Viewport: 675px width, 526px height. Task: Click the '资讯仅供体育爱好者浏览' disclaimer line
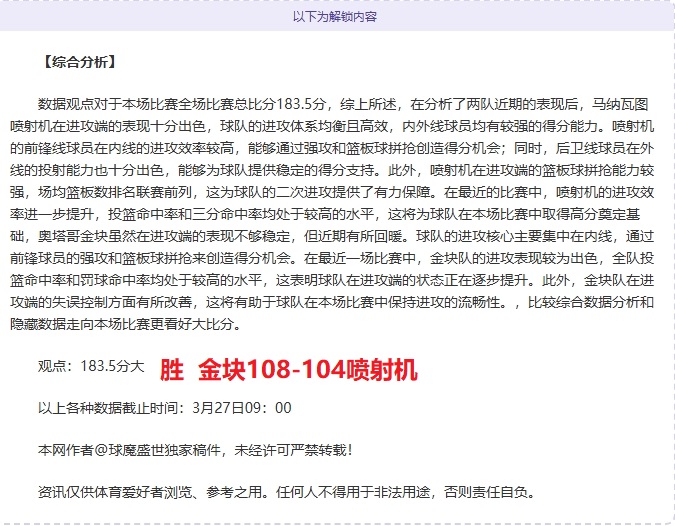click(x=287, y=492)
